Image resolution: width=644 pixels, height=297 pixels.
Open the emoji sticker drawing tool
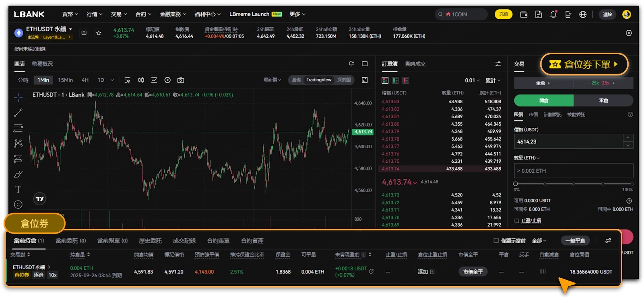click(x=18, y=204)
